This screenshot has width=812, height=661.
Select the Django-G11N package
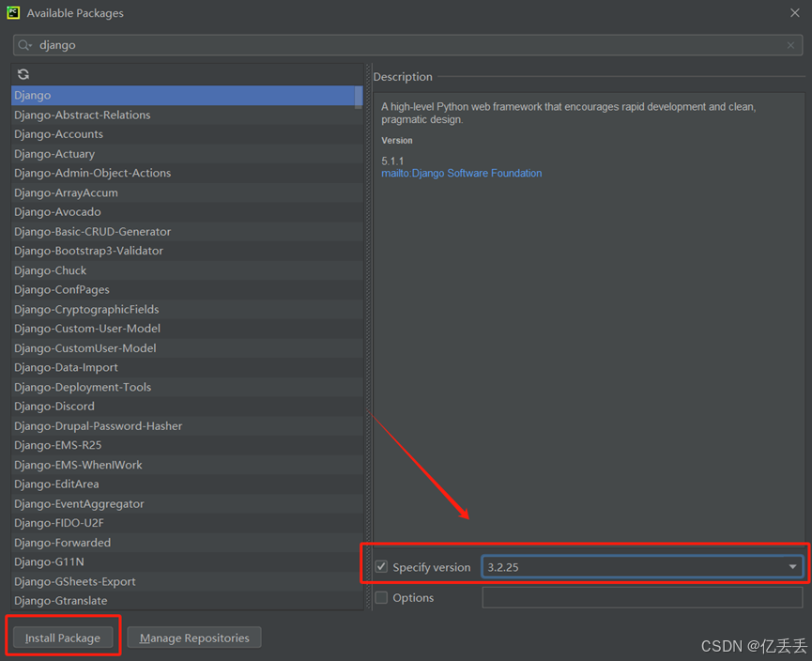click(x=187, y=561)
